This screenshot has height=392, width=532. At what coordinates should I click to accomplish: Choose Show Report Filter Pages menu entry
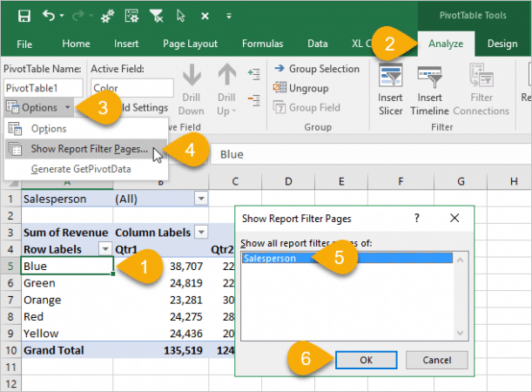(x=89, y=149)
